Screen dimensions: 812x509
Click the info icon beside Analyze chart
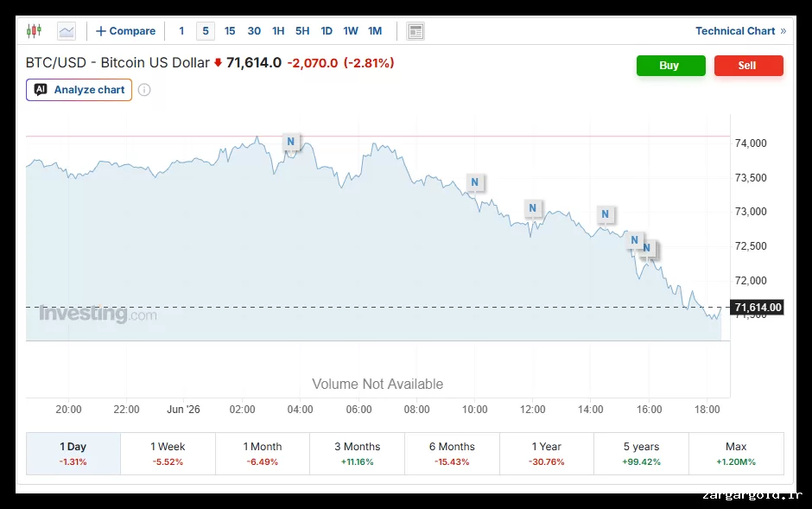pos(144,90)
